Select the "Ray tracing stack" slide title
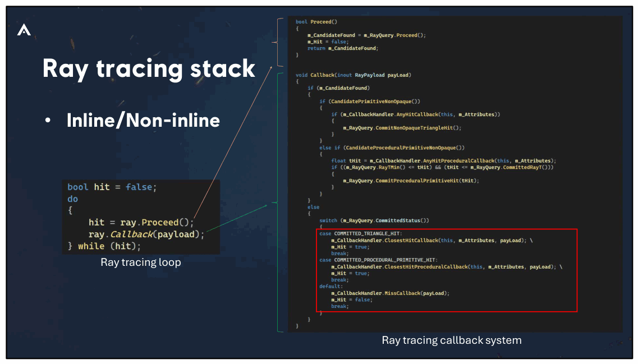Image resolution: width=638 pixels, height=364 pixels. click(x=149, y=68)
